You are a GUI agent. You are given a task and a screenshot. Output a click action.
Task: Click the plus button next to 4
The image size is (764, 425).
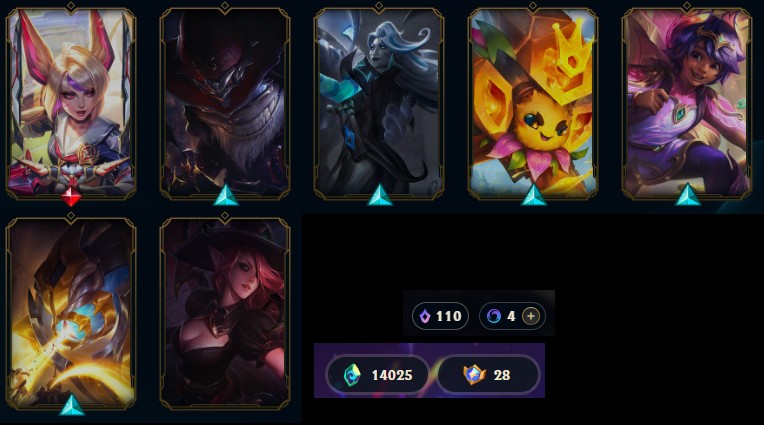(531, 316)
